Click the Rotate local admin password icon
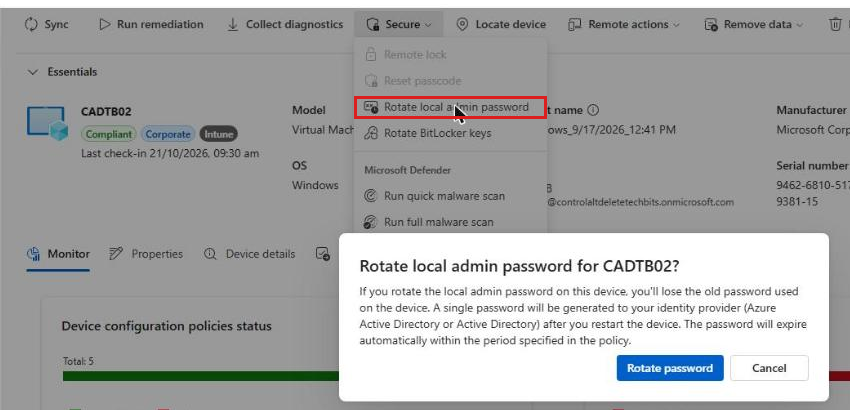Image resolution: width=850 pixels, height=410 pixels. click(371, 107)
